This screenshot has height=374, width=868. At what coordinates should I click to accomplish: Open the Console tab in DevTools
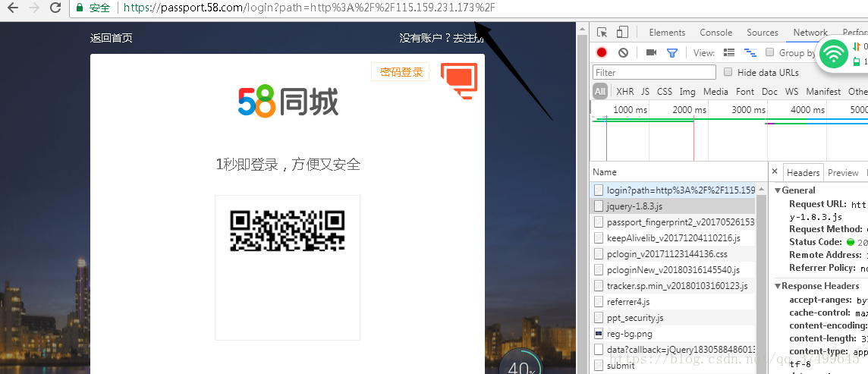[715, 33]
